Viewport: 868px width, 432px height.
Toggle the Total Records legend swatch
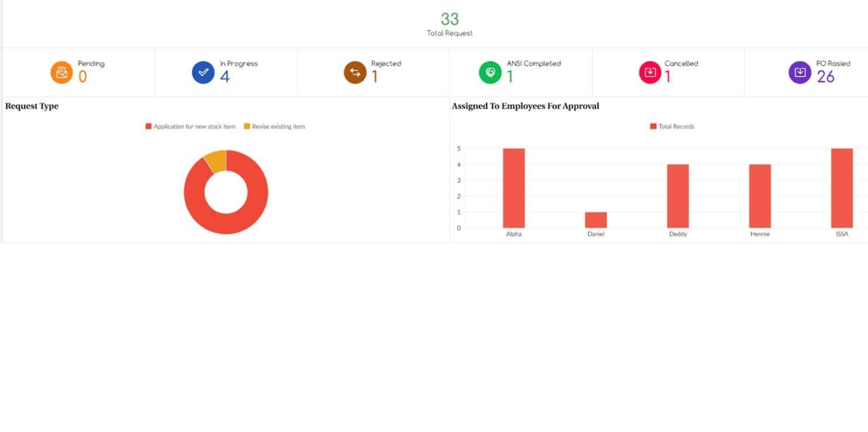pos(653,126)
